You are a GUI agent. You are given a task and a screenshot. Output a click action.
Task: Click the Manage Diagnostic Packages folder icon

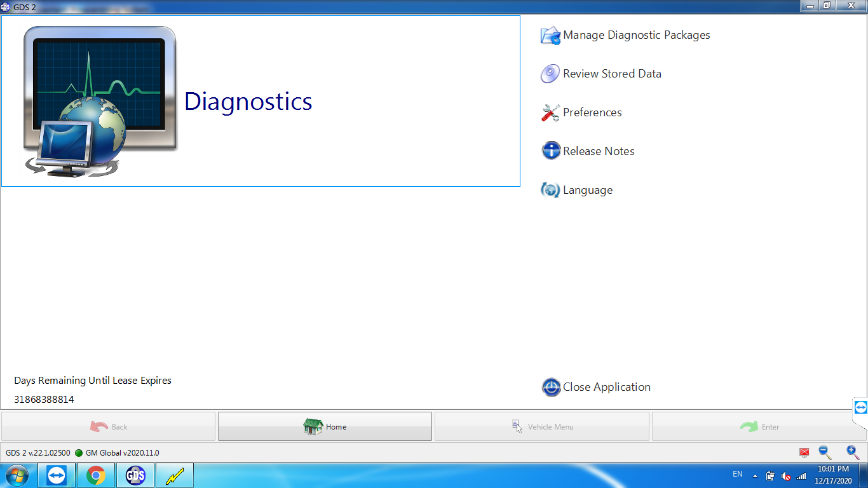[x=550, y=36]
